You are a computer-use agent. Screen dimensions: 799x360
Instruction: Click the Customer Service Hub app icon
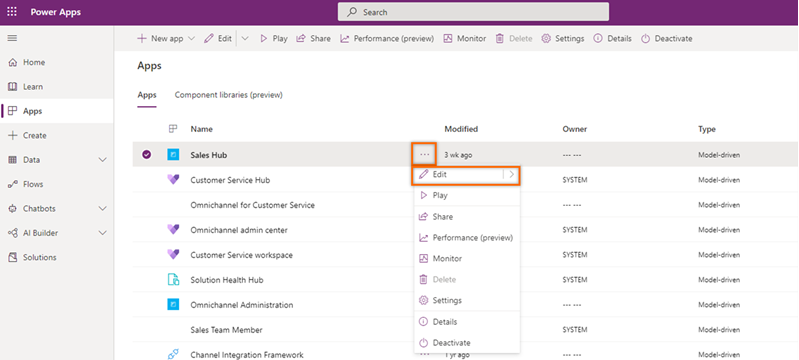(x=173, y=179)
